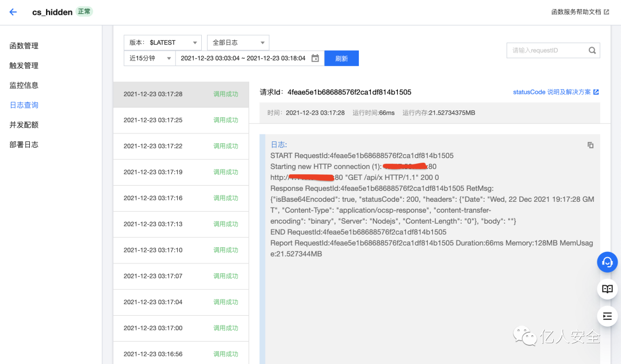Viewport: 621px width, 364px height.
Task: Open statusCode 说明及解决方案 link
Action: pos(551,92)
